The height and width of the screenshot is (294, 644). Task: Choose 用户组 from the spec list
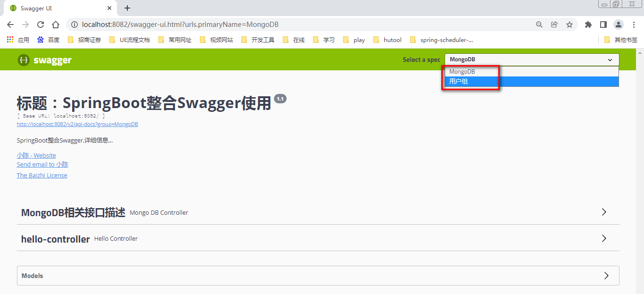pos(531,81)
